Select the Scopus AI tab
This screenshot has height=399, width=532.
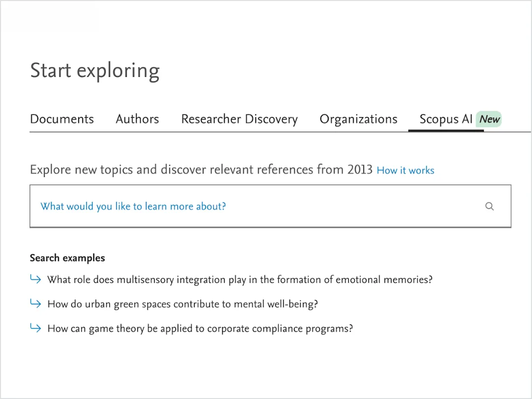tap(446, 119)
